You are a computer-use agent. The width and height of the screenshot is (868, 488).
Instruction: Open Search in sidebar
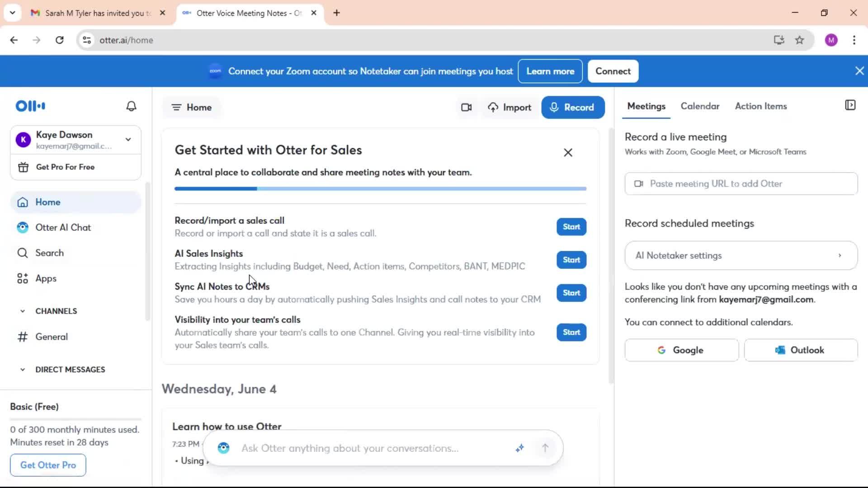pyautogui.click(x=76, y=253)
